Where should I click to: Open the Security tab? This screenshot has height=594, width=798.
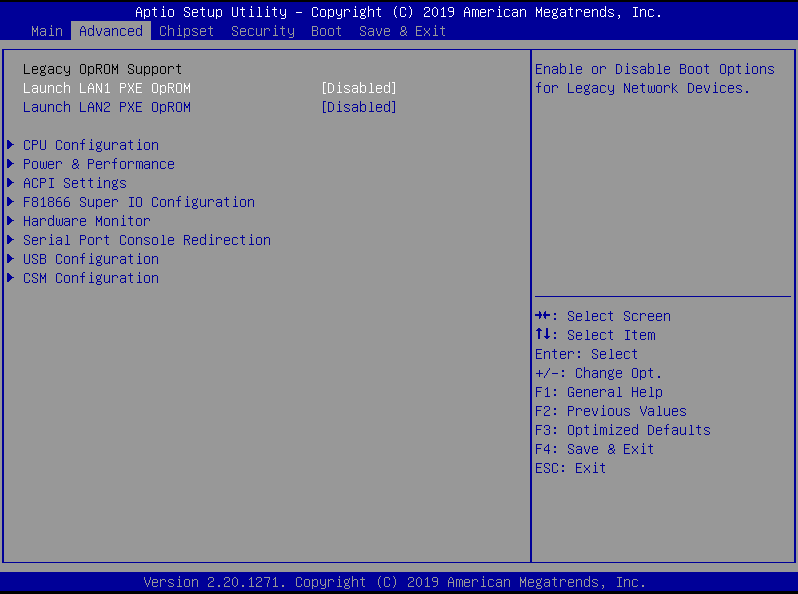pyautogui.click(x=262, y=31)
